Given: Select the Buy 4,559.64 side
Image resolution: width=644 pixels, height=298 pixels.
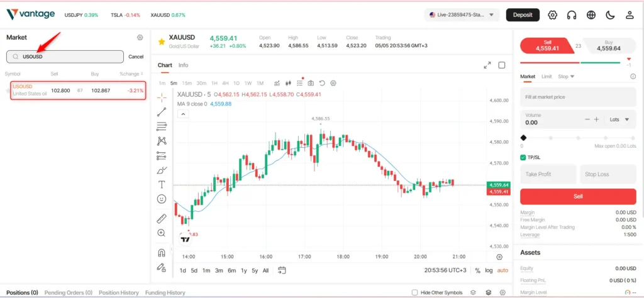Looking at the screenshot, I should tap(609, 45).
